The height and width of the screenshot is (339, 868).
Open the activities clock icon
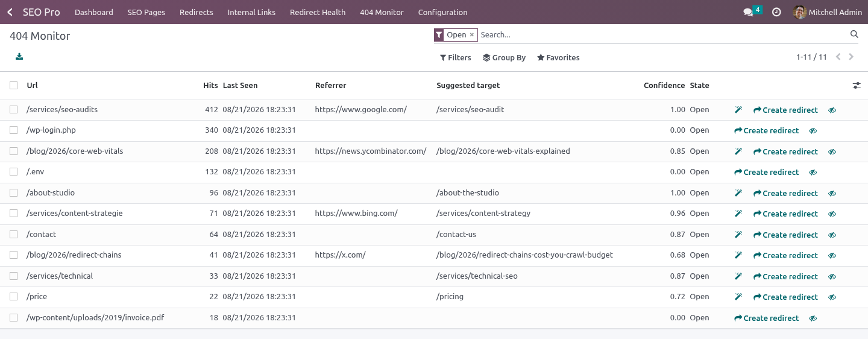click(x=776, y=12)
